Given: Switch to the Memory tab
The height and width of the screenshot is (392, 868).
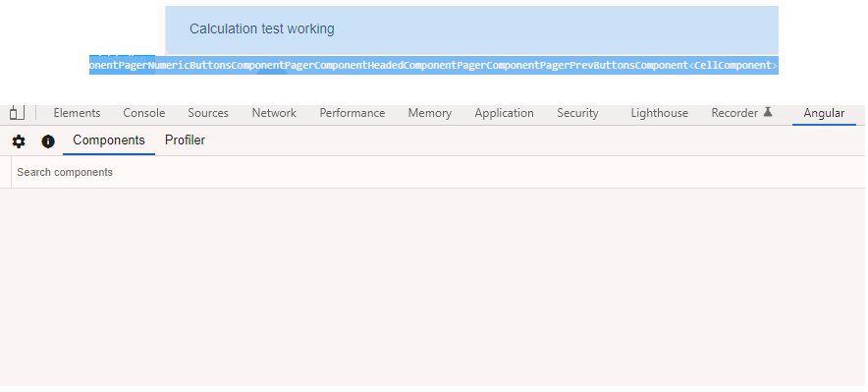Looking at the screenshot, I should [x=429, y=113].
